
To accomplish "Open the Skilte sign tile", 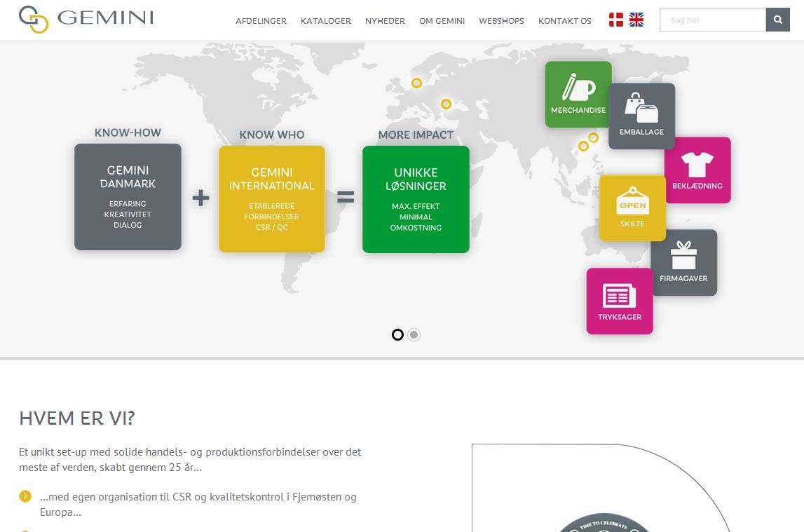I will click(x=633, y=208).
